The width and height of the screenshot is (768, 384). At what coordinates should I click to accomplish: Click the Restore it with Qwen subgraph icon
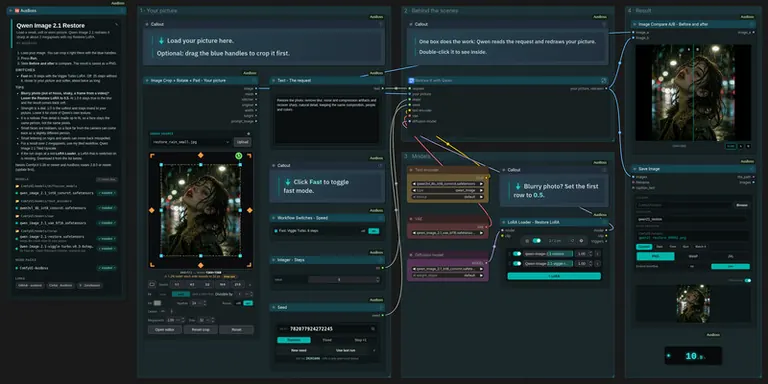tap(411, 80)
